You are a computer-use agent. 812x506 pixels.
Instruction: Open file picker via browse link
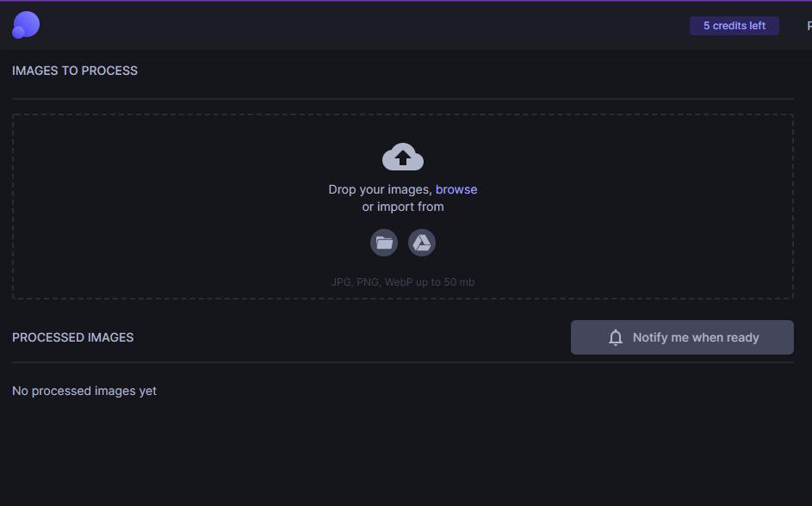[456, 189]
